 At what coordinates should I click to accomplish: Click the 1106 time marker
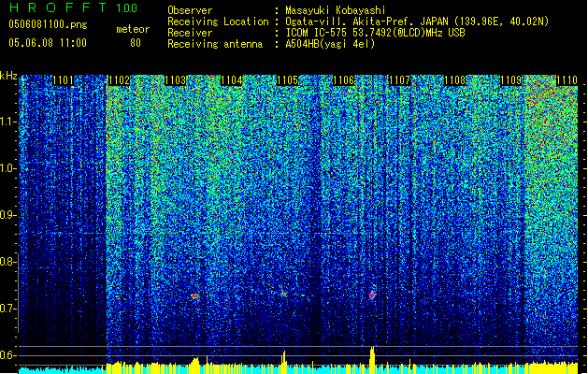coord(343,80)
